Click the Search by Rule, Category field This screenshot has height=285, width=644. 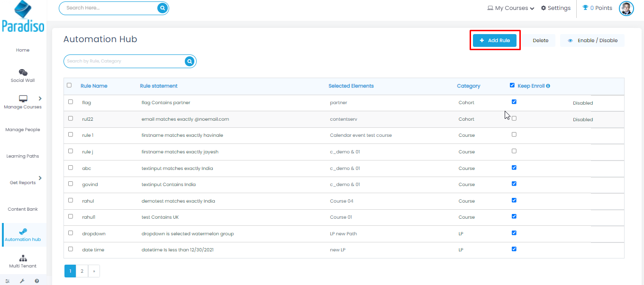point(123,61)
